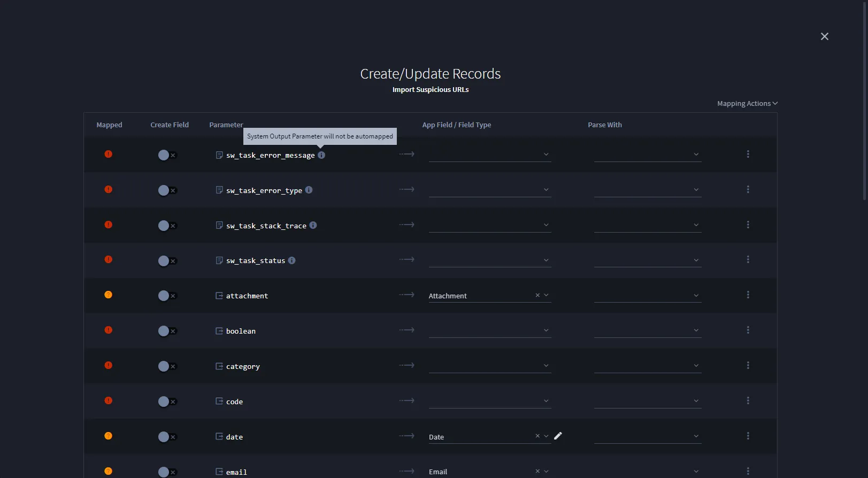Enable Create Field switch for boolean
Image resolution: width=868 pixels, height=478 pixels.
click(x=167, y=331)
